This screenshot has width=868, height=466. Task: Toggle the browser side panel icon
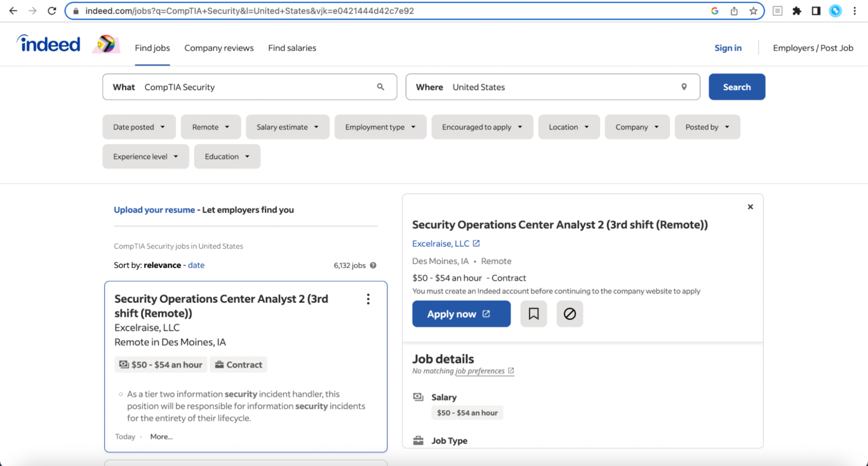816,11
